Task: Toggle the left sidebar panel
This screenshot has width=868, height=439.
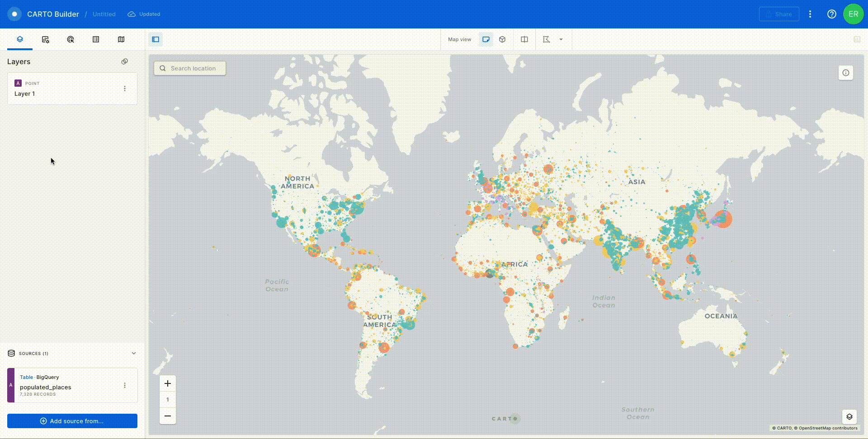Action: click(156, 39)
